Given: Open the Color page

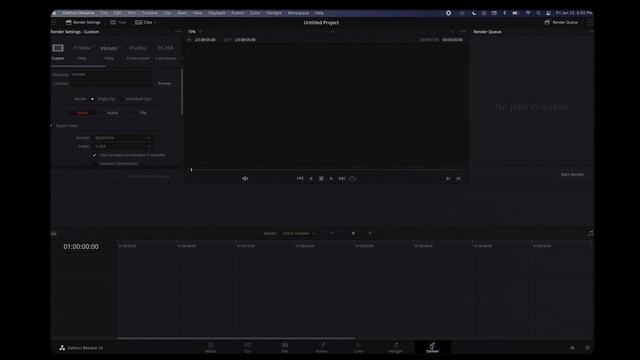Looking at the screenshot, I should [358, 347].
